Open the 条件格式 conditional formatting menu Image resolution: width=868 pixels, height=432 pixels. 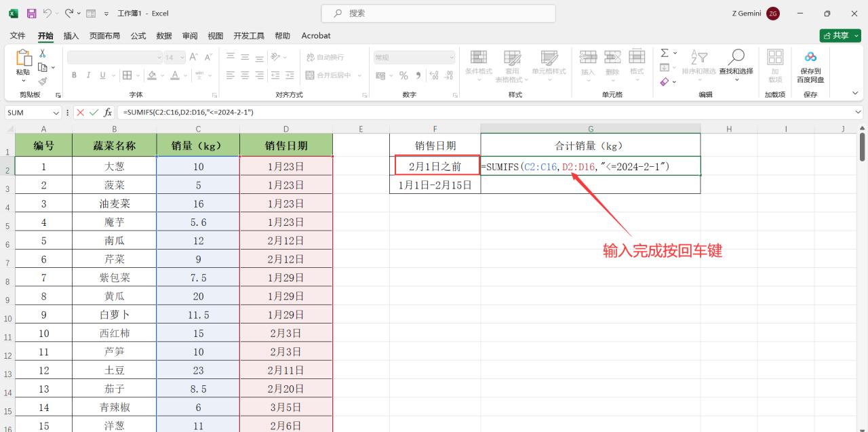click(x=479, y=66)
